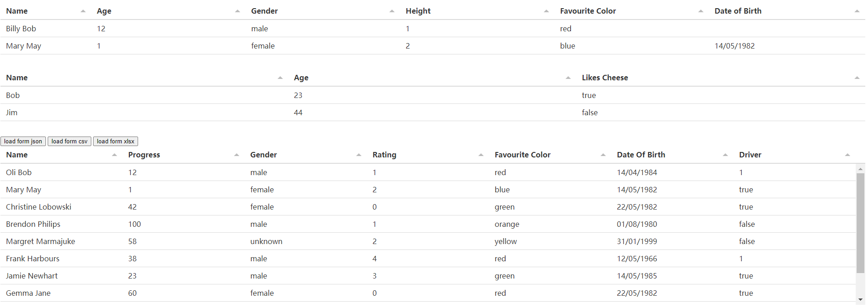Click sort arrow on first table's Name column
The height and width of the screenshot is (308, 868).
(83, 11)
